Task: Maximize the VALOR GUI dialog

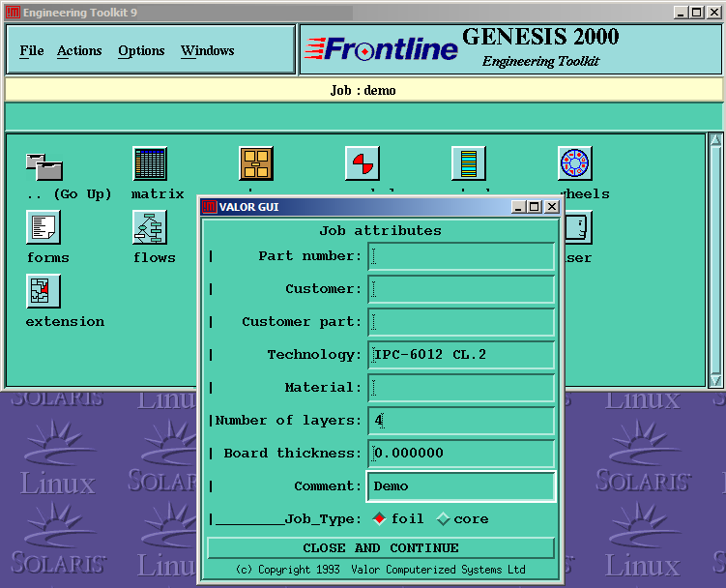Action: 535,207
